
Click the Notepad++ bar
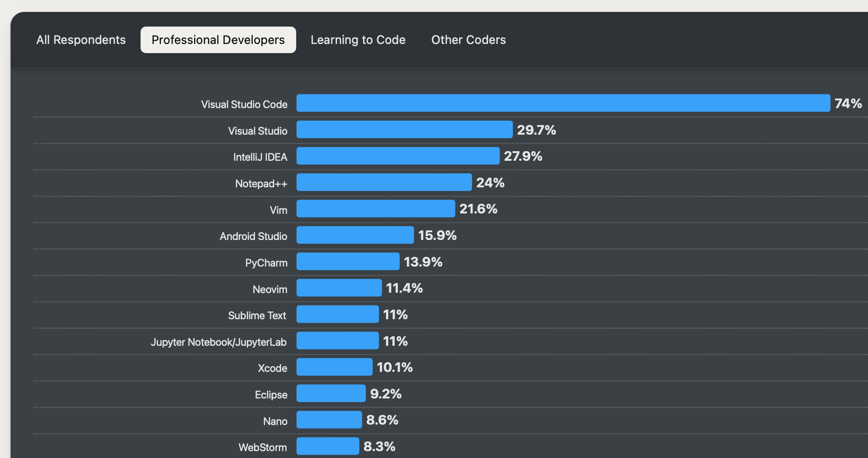click(x=384, y=182)
